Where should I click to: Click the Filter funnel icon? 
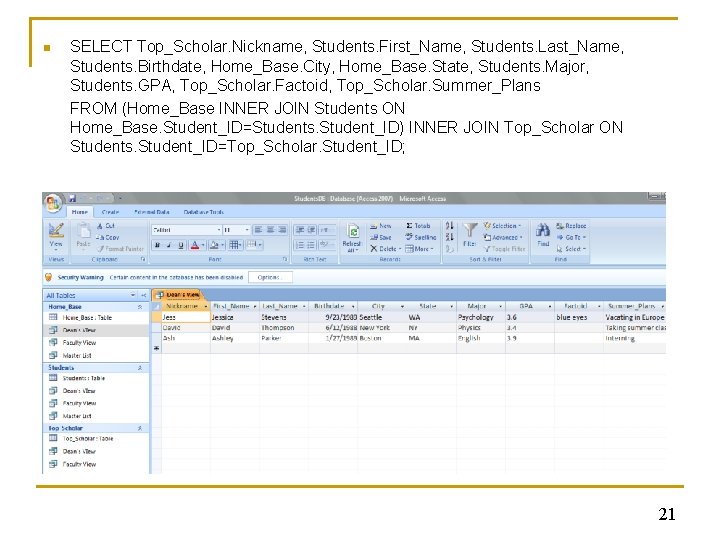point(470,230)
